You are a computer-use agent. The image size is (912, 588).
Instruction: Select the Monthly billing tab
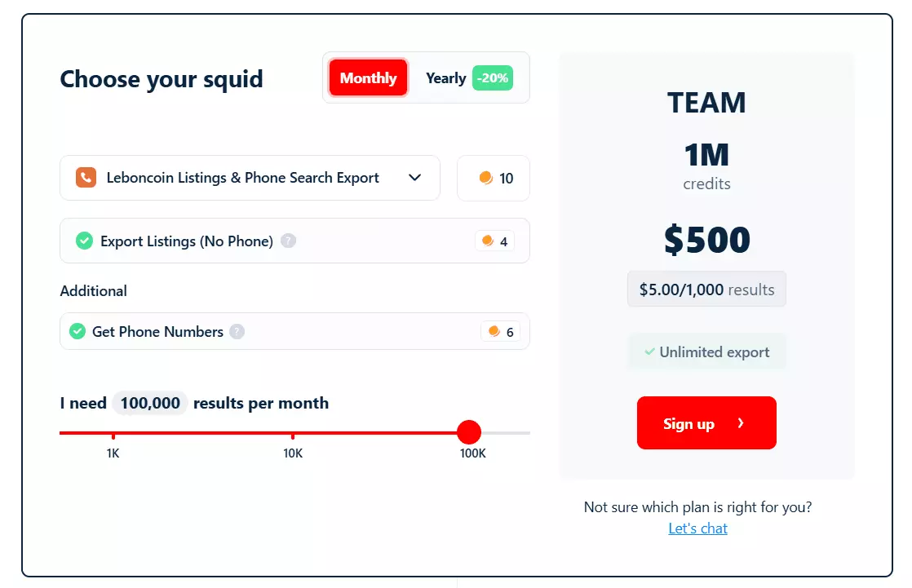(367, 77)
